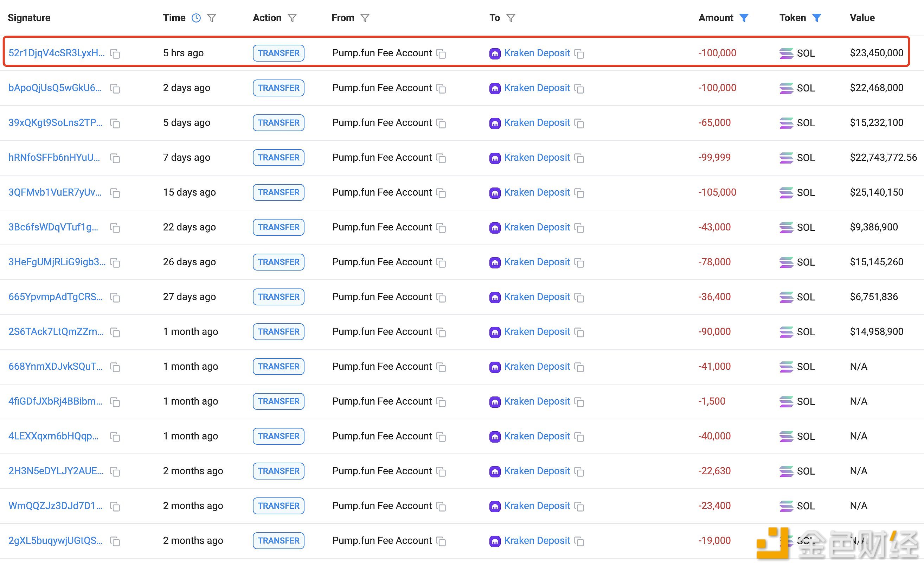Click TRANSFER badge in 15 days ago row
924x565 pixels.
pos(278,192)
